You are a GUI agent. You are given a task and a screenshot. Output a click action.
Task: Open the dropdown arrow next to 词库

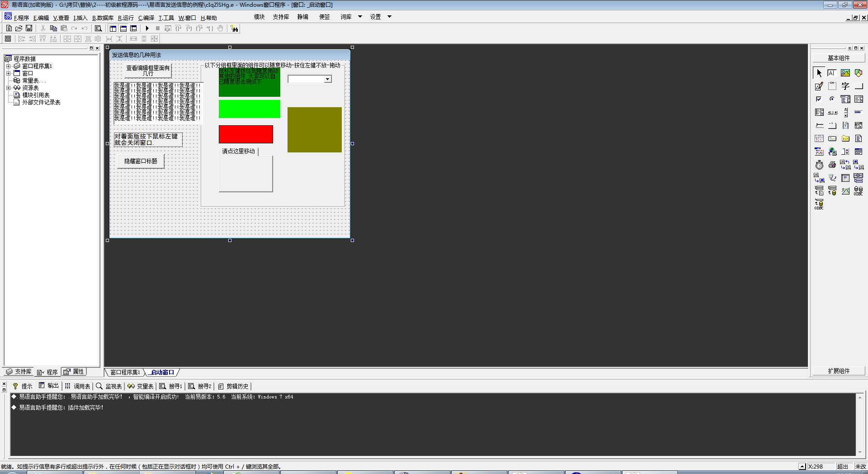360,17
